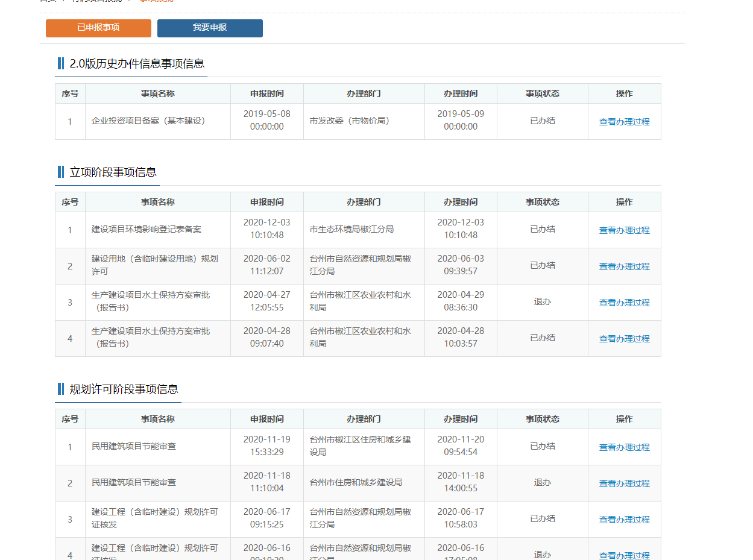Select heading 2.0版历史办件信息事项信息

click(x=137, y=63)
